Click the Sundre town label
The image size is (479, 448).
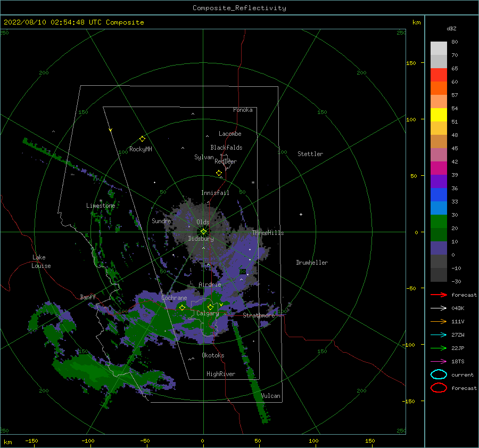point(161,221)
